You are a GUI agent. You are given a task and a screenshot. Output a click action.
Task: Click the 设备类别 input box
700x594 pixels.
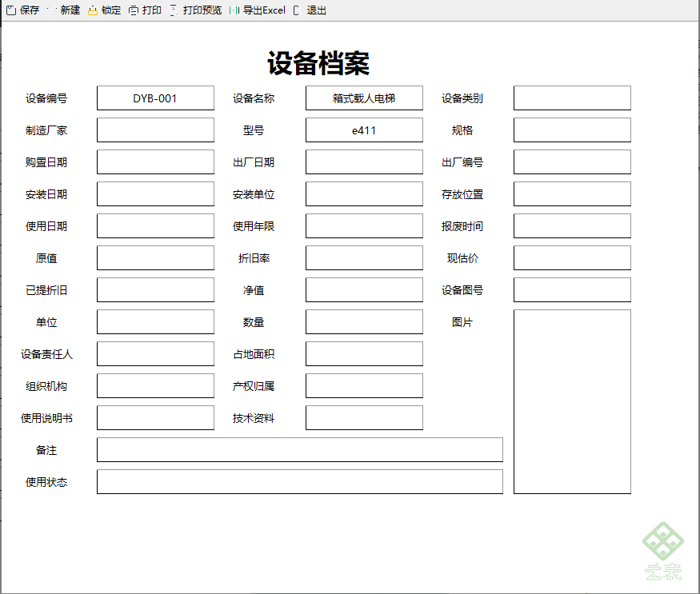(x=572, y=98)
